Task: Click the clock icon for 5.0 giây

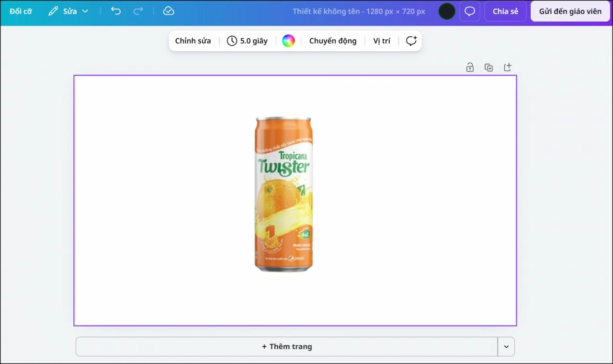Action: 232,41
